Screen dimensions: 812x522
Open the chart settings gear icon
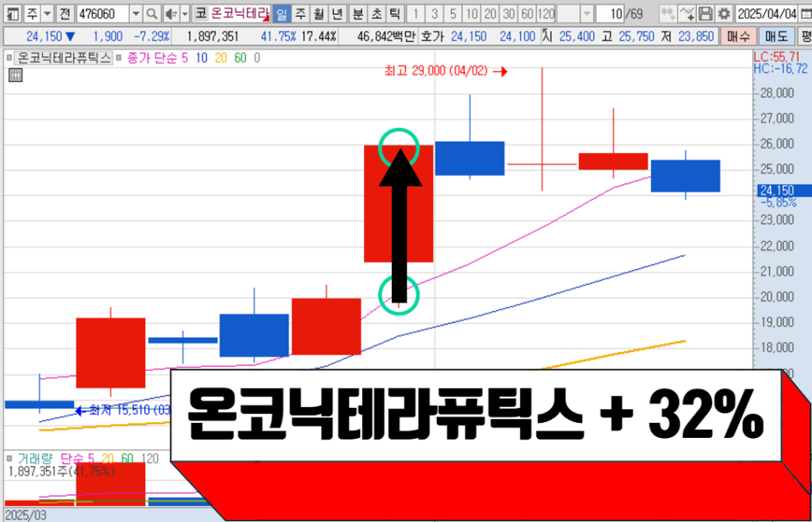pos(723,14)
